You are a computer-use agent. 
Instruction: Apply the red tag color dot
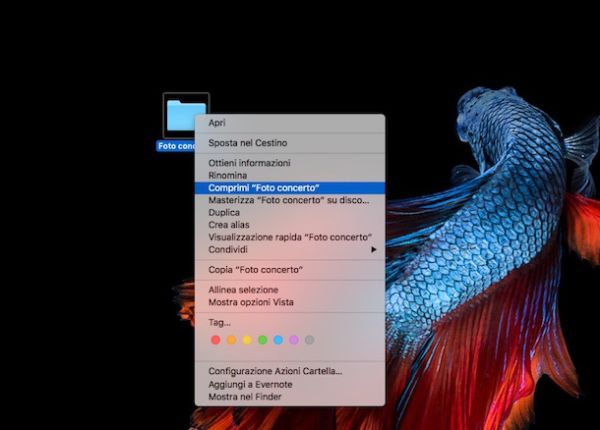(215, 340)
